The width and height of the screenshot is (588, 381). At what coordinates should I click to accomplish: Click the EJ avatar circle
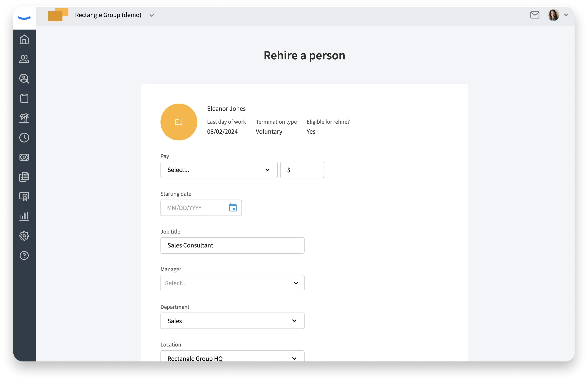[179, 122]
